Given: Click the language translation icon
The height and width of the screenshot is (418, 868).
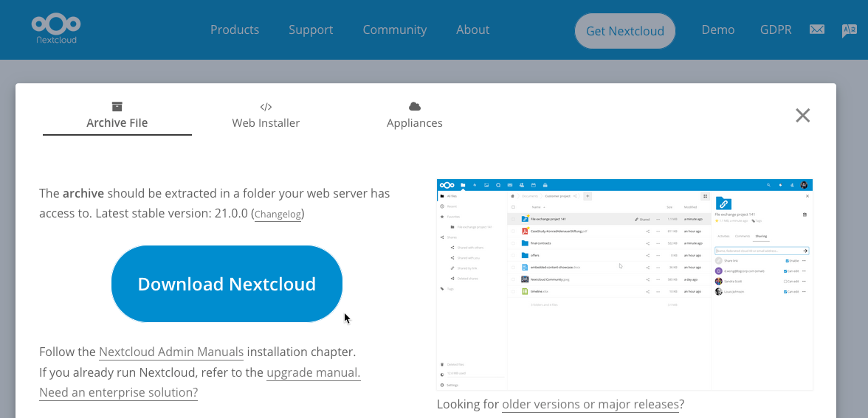Looking at the screenshot, I should pos(849,30).
